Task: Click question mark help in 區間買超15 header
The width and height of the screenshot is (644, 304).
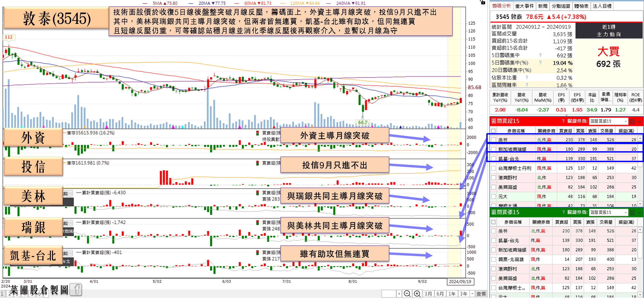Action: 563,121
